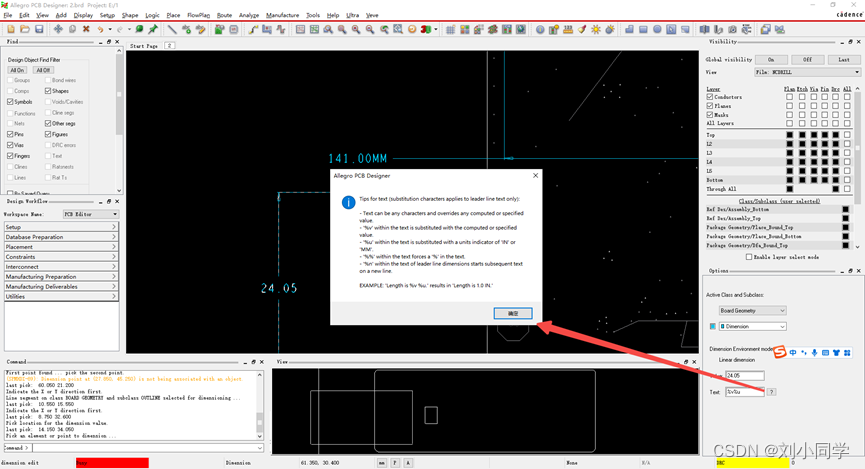Open the Board Geometry class dropdown
This screenshot has height=469, width=865.
pos(752,311)
